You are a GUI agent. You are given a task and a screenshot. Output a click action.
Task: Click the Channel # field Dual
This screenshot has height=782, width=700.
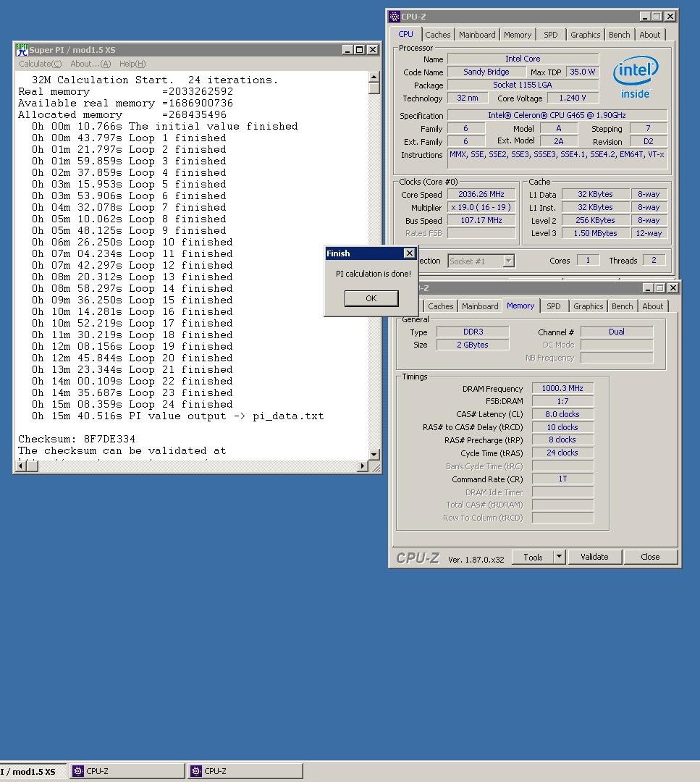(617, 332)
